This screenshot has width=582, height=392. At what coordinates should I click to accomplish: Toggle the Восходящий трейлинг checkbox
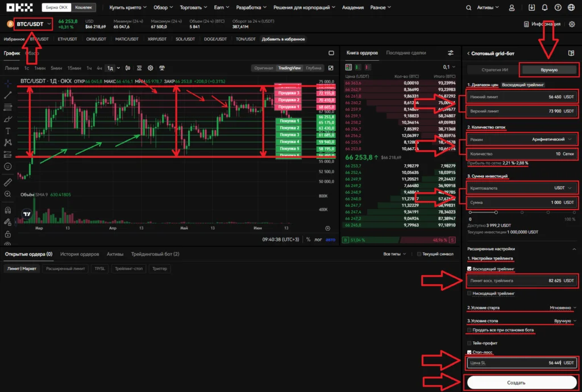[469, 269]
